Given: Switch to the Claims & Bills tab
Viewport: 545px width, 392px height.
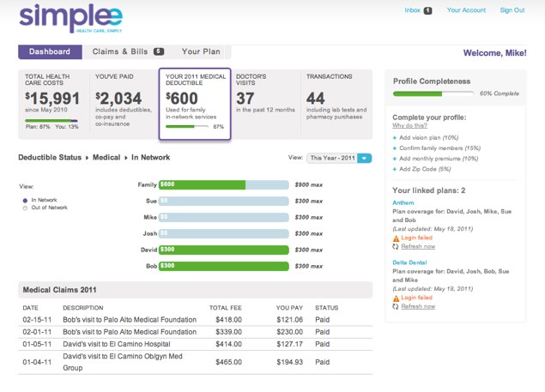Looking at the screenshot, I should coord(126,52).
